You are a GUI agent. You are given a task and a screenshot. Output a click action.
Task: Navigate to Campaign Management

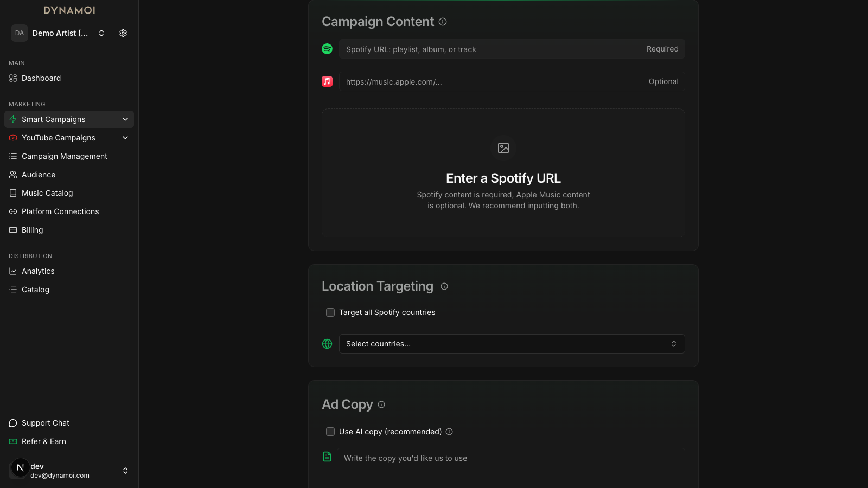pos(64,156)
